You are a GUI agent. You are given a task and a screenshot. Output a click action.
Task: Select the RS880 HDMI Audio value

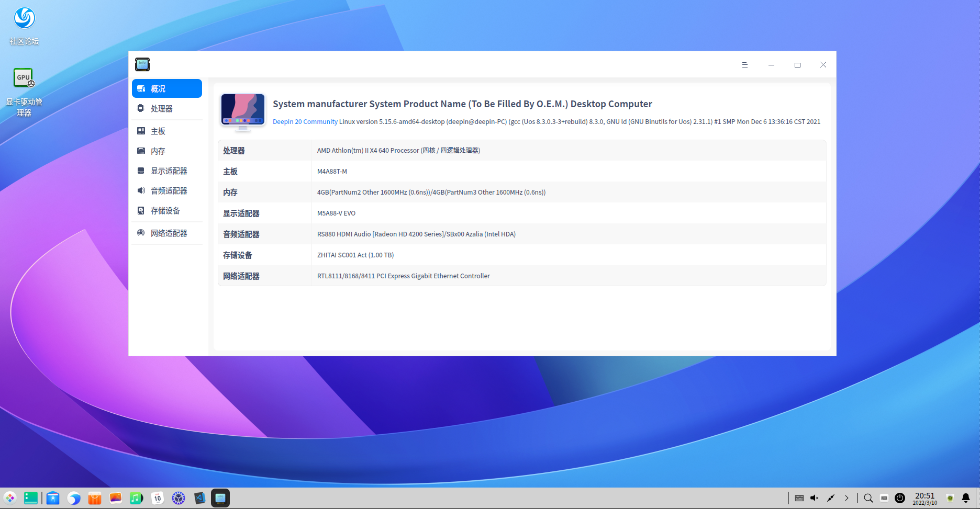416,234
